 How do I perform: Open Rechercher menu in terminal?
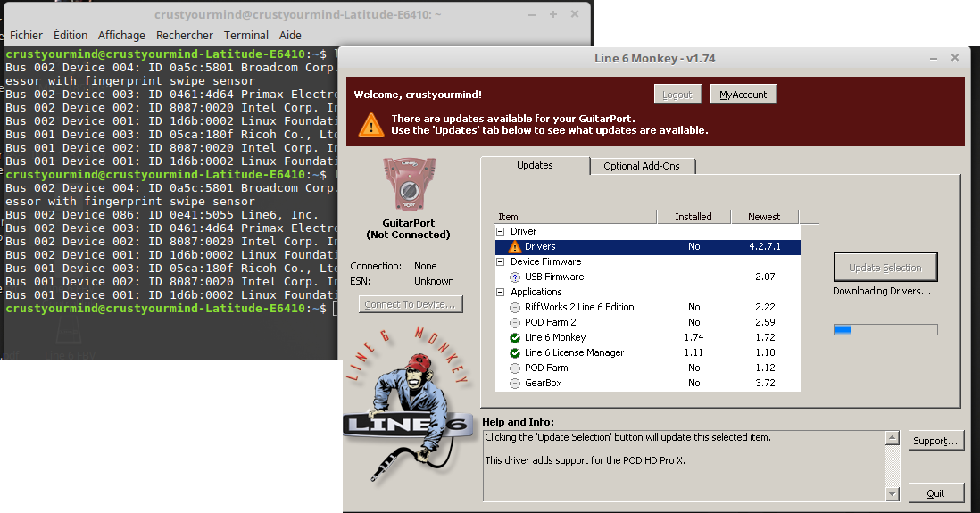tap(185, 36)
